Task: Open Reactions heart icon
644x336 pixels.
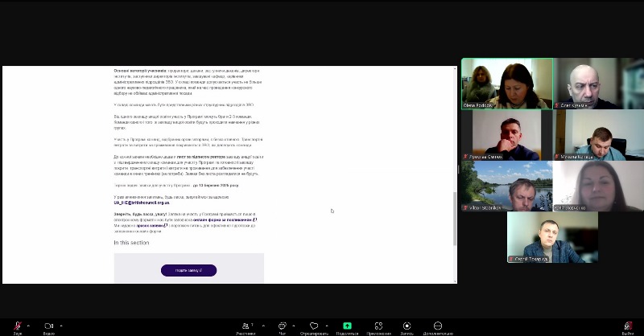Action: pyautogui.click(x=314, y=326)
